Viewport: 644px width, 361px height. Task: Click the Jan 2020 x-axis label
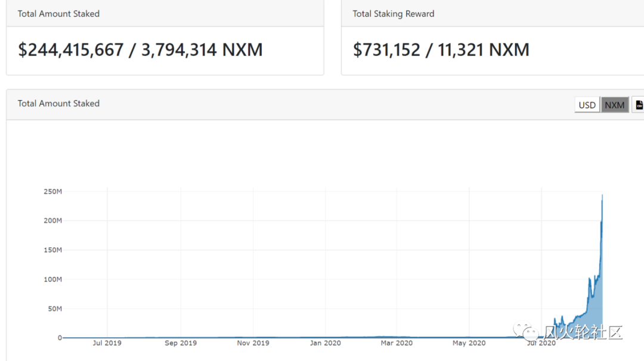click(x=325, y=343)
